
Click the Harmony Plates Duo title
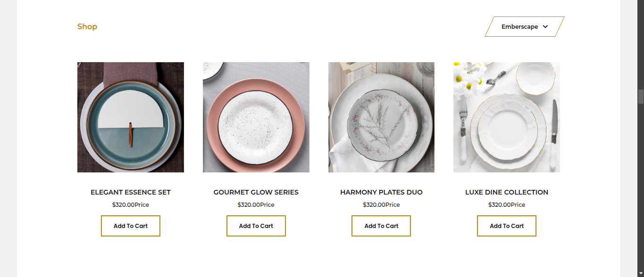click(381, 192)
